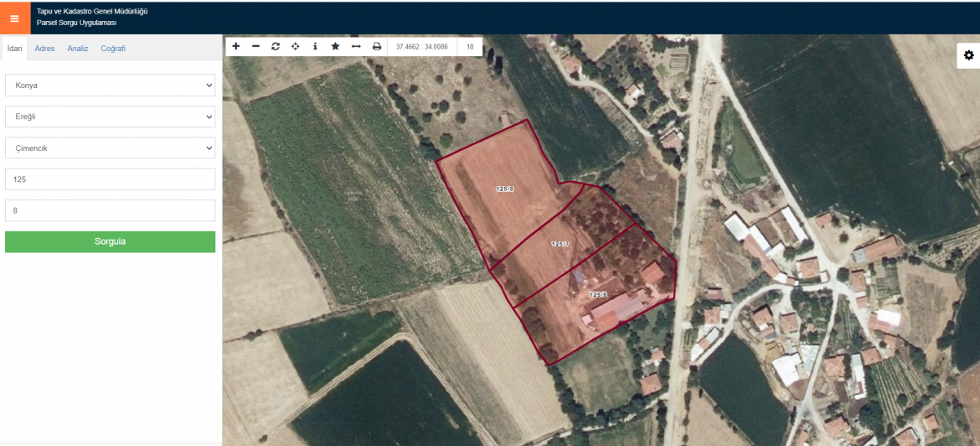Expand the Çimencik neighborhood dropdown
Viewport: 980px width, 446px height.
110,148
